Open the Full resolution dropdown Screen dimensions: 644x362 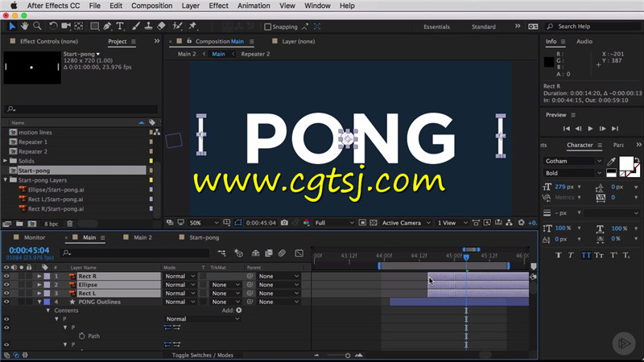pyautogui.click(x=334, y=223)
